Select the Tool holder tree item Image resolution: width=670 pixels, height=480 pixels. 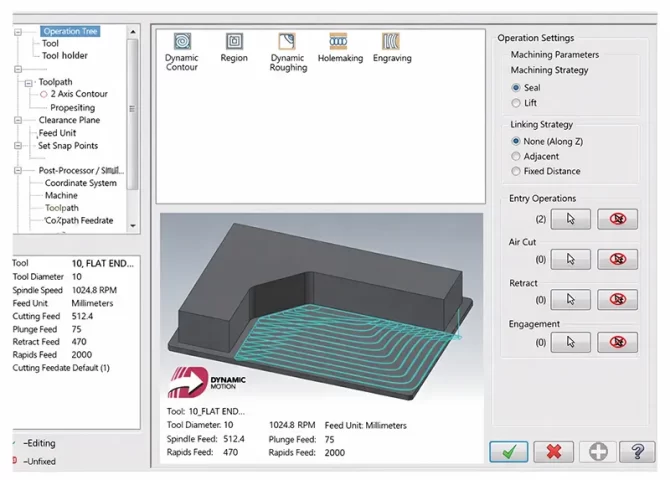65,56
